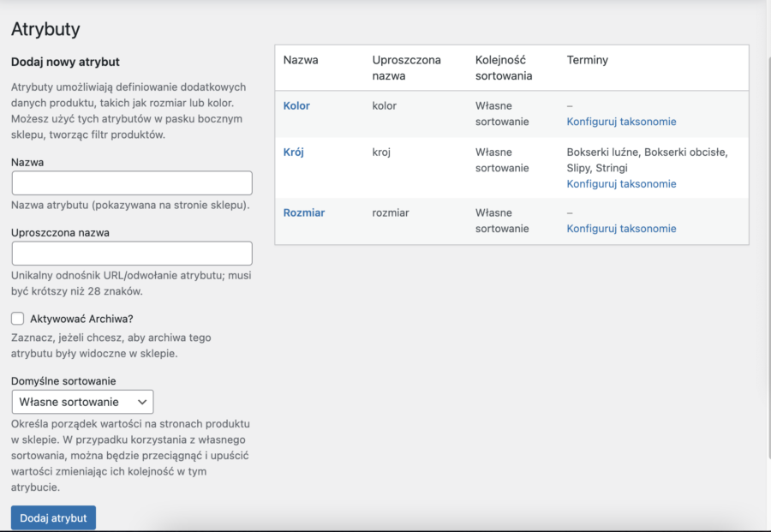
Task: Select the "Bokserki luźne" term text
Action: coord(601,152)
